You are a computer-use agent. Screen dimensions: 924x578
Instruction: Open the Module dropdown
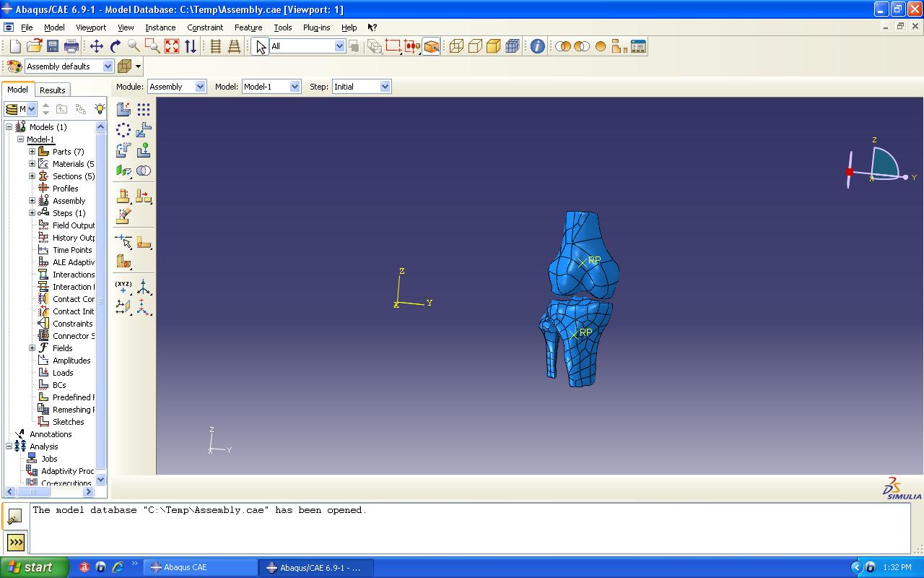(177, 87)
